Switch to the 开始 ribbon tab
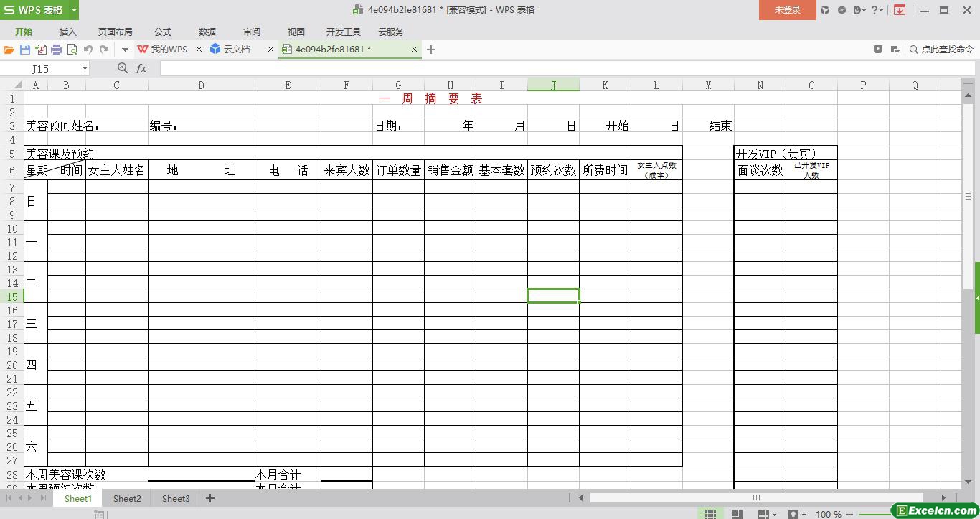980x519 pixels. 24,32
